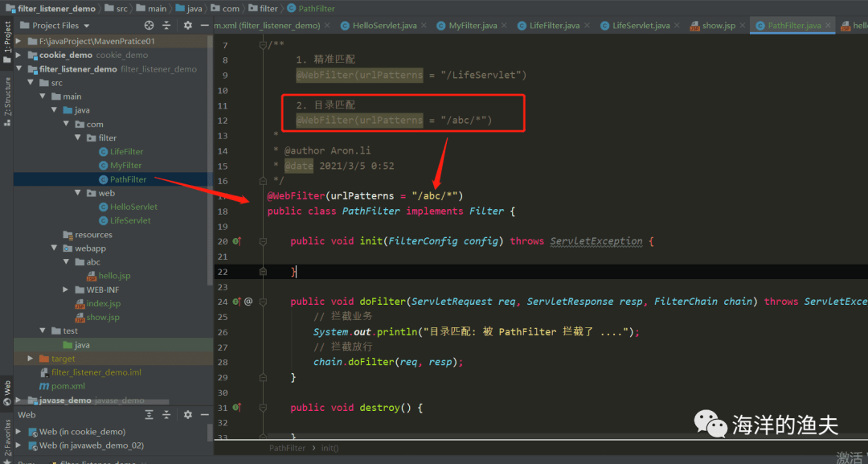Screen dimensions: 868x464
Task: Click implement-method gutter icon on line 24
Action: pos(237,302)
